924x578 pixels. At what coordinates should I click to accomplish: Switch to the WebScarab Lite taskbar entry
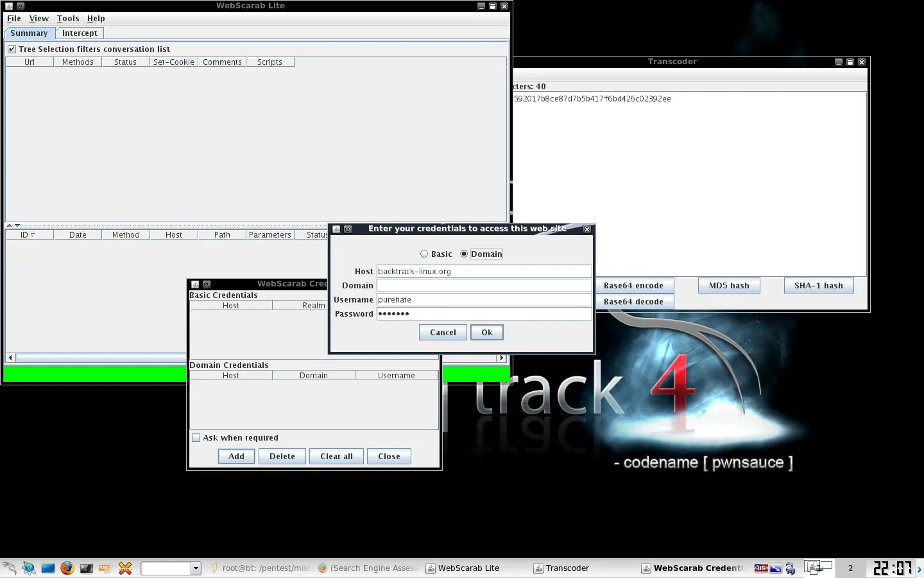476,568
